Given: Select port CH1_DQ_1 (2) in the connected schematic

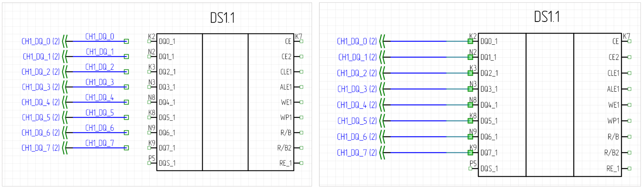Looking at the screenshot, I should pos(357,57).
